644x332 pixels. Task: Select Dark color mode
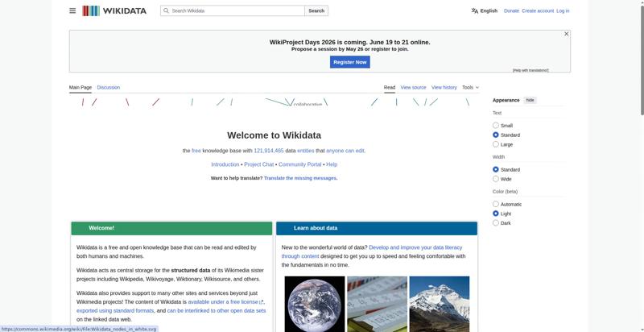tap(496, 222)
